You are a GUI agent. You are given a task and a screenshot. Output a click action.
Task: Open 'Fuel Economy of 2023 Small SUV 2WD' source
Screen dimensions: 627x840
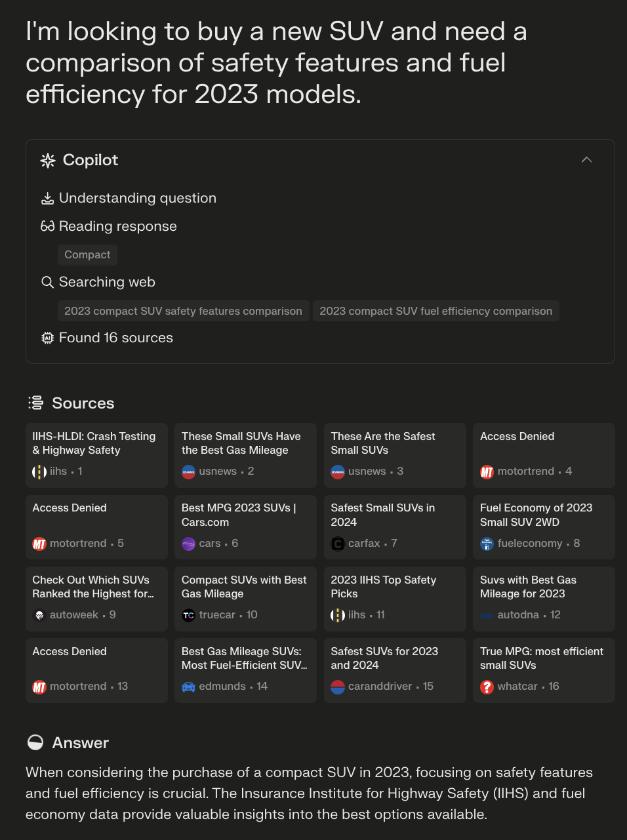544,527
